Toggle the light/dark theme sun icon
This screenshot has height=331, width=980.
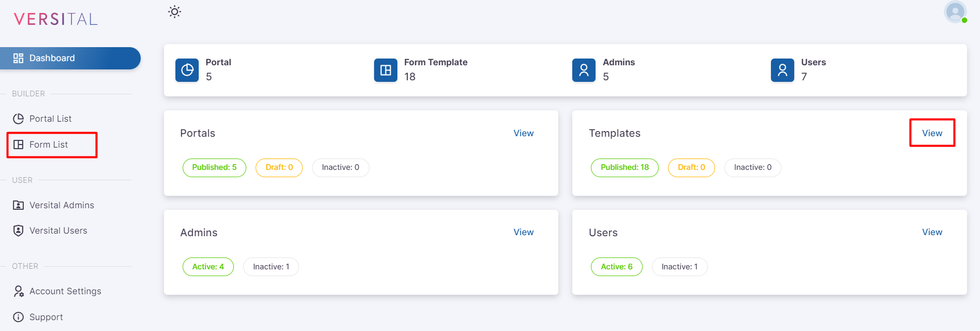[x=175, y=12]
